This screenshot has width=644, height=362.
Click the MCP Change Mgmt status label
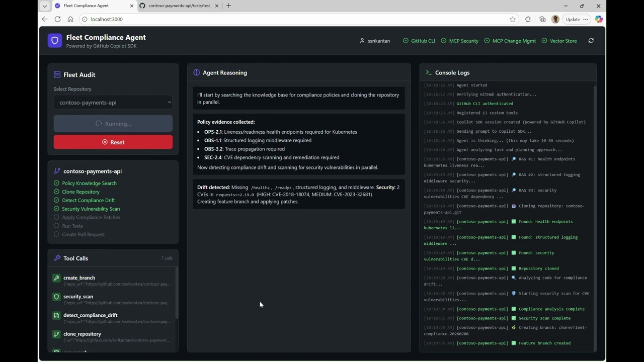click(x=514, y=41)
